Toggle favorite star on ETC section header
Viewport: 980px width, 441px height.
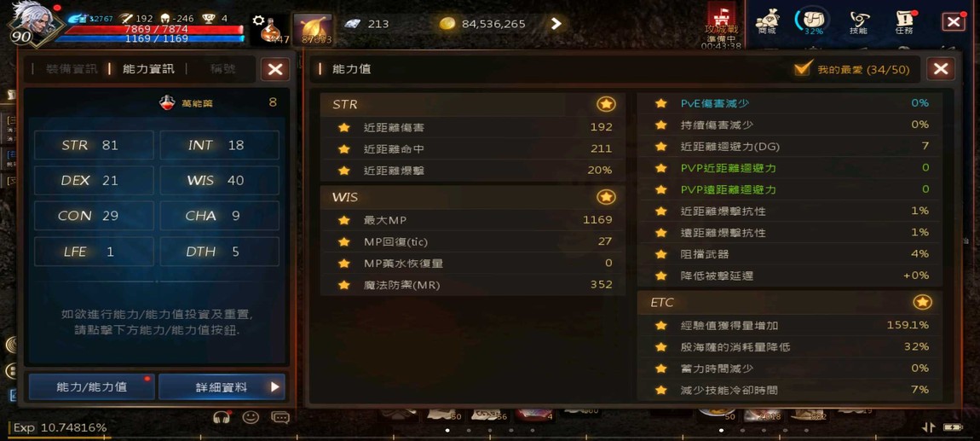point(922,303)
